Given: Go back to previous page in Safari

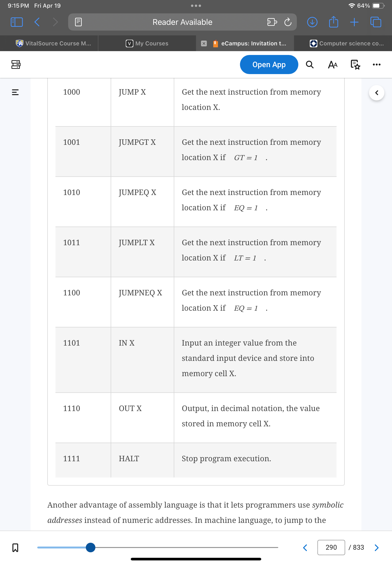Looking at the screenshot, I should [x=37, y=22].
